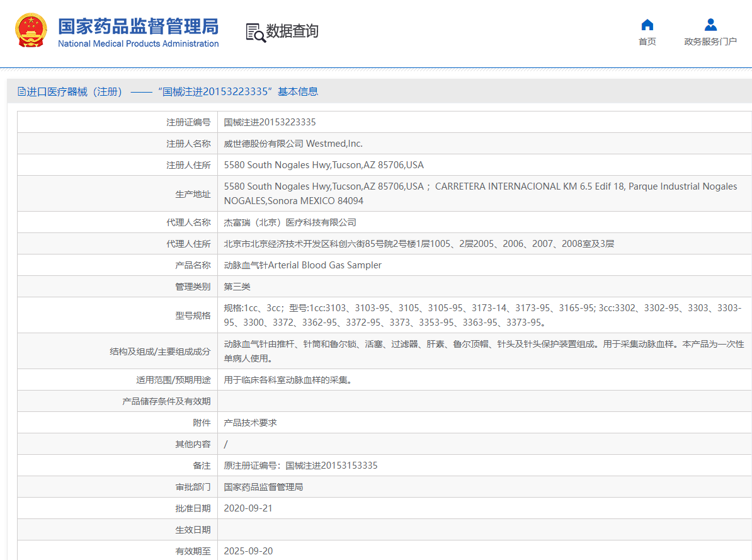Select the 规格:1cc、3cc model specification text
Screen dimensions: 752x560
483,315
